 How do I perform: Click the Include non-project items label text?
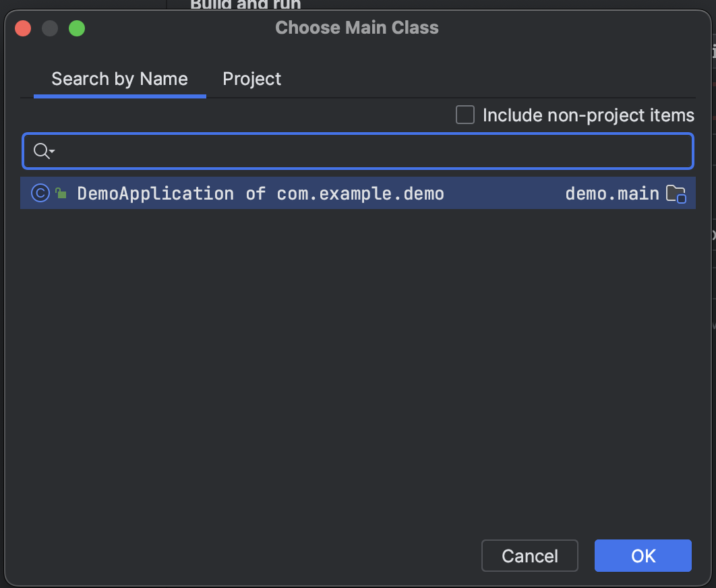point(588,115)
